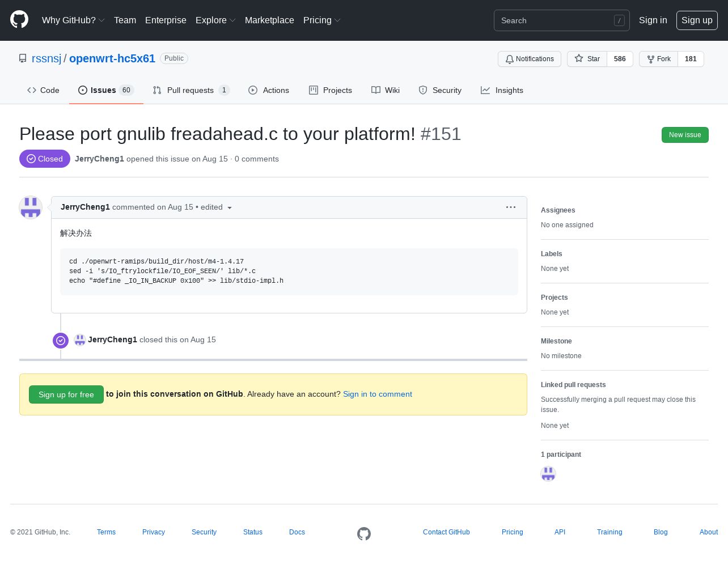Click the on Aug 15 comment timestamp

(175, 207)
